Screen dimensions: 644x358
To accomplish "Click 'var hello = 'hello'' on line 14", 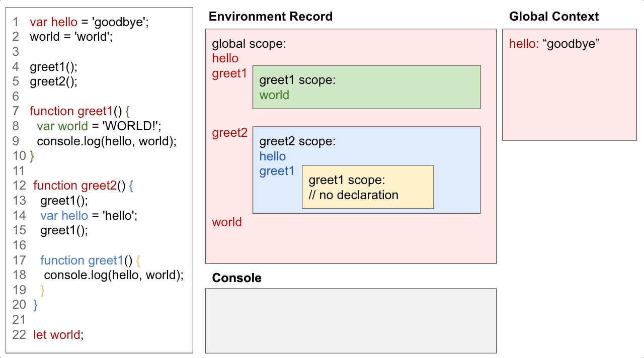I will coord(89,216).
